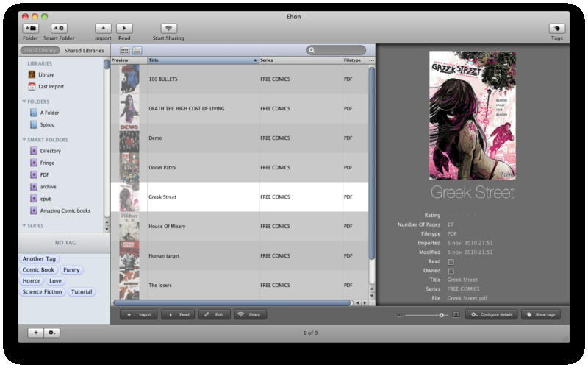Click the top toolbar Read button
Image resolution: width=588 pixels, height=368 pixels.
tap(124, 29)
